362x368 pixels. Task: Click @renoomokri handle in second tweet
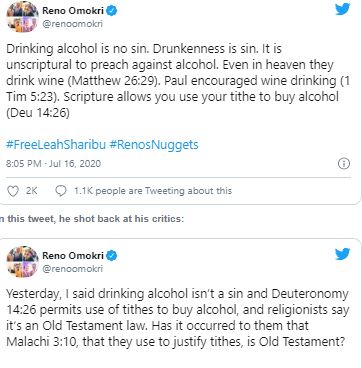(x=72, y=269)
